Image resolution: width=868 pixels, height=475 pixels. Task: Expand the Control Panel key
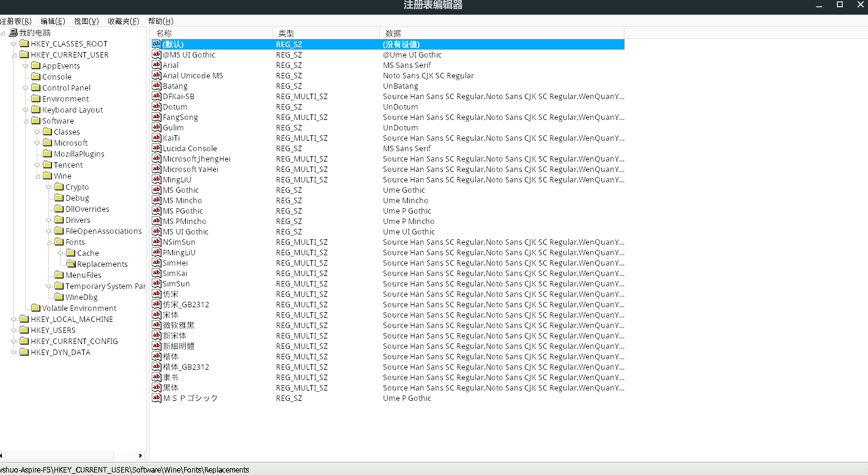tap(25, 88)
